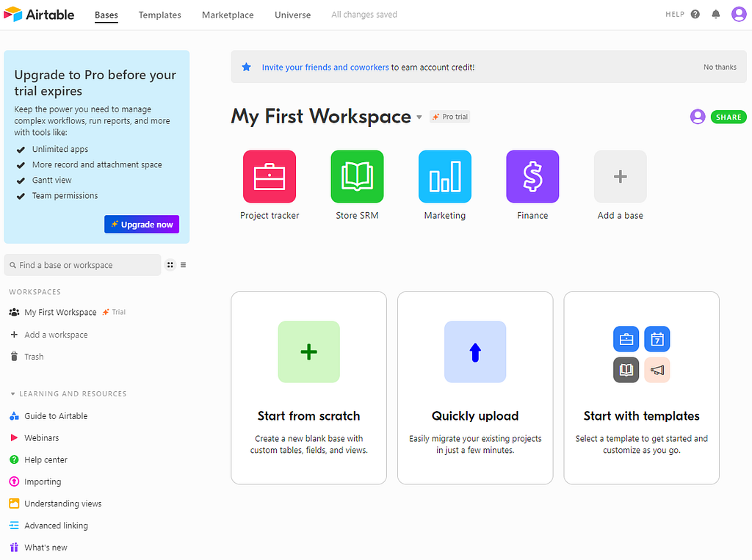The width and height of the screenshot is (752, 560).
Task: Open the account avatar in top bar
Action: 739,15
